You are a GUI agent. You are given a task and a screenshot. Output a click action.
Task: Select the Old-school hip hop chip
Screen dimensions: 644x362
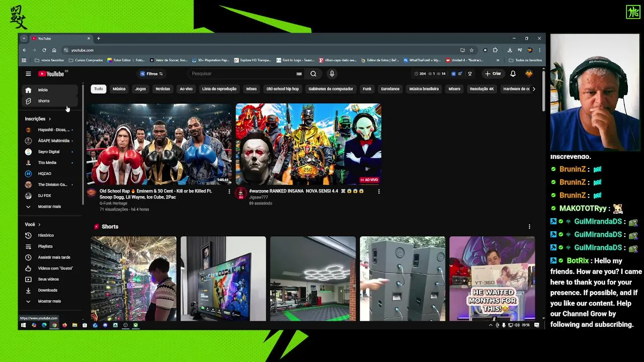[282, 89]
